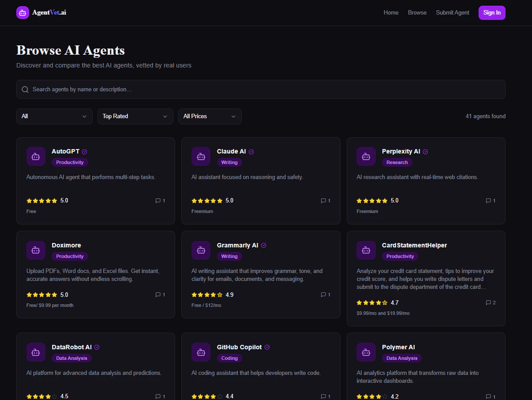The image size is (532, 400).
Task: Click the Data Analysis tag on Polymer AI
Action: tap(402, 358)
